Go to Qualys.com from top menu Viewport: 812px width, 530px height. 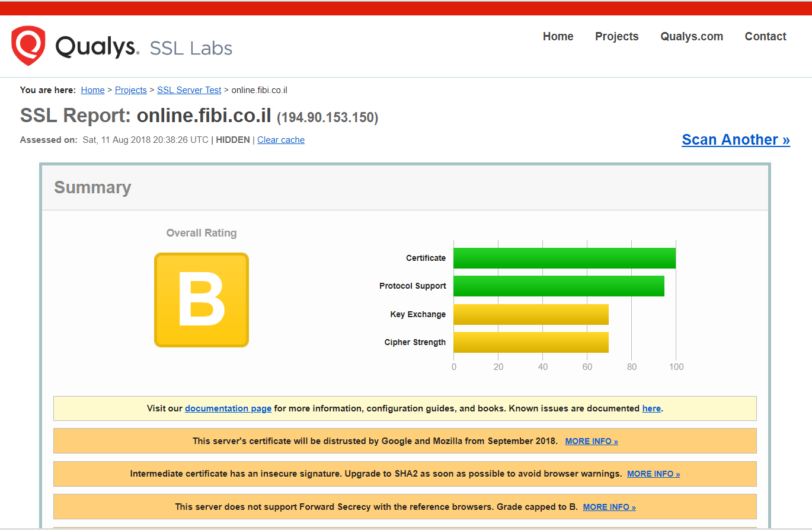[692, 36]
